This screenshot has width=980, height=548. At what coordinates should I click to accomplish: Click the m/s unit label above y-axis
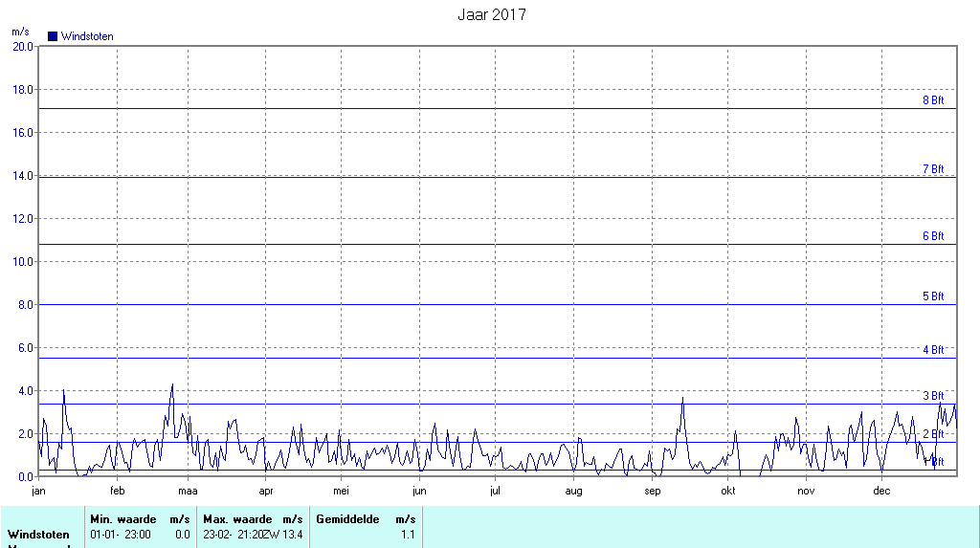click(x=20, y=32)
